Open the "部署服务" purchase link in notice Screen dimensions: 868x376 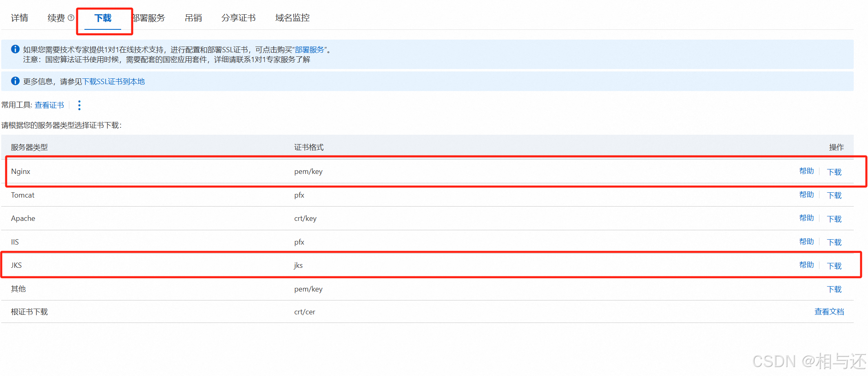coord(310,50)
